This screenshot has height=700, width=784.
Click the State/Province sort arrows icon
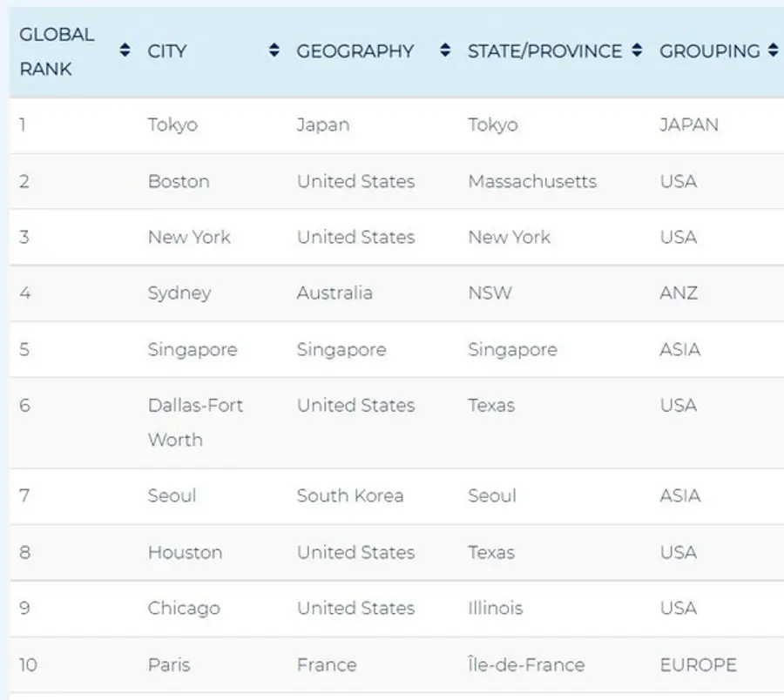click(x=637, y=51)
